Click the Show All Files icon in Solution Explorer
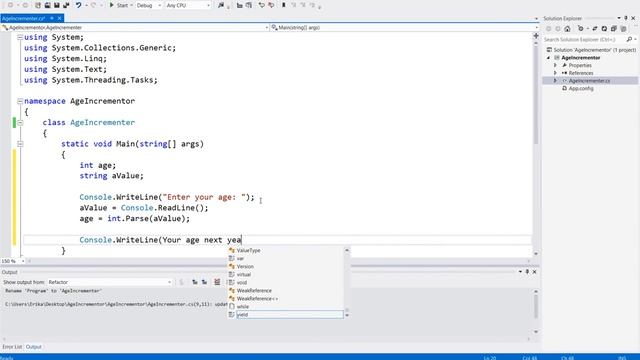The height and width of the screenshot is (360, 640). [x=623, y=29]
